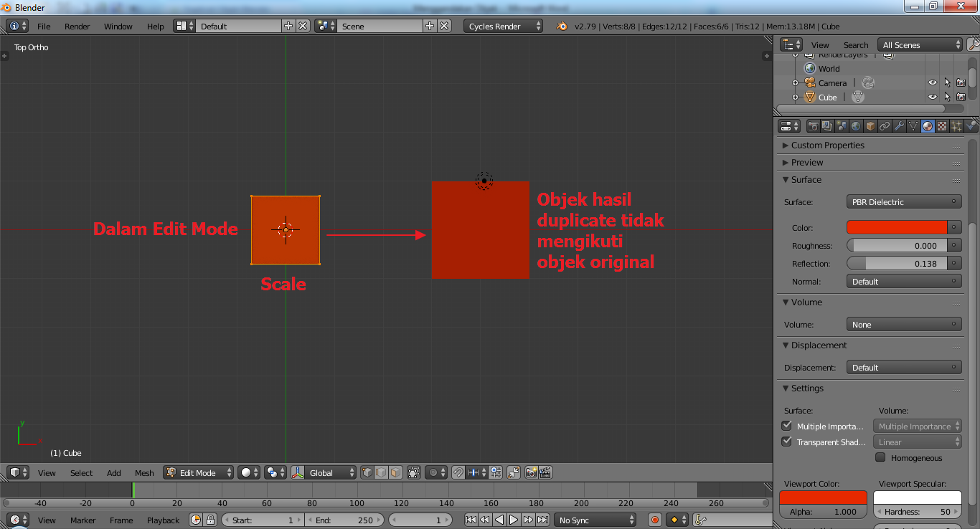980x529 pixels.
Task: Enable proportional editing in the viewport header
Action: coord(433,472)
